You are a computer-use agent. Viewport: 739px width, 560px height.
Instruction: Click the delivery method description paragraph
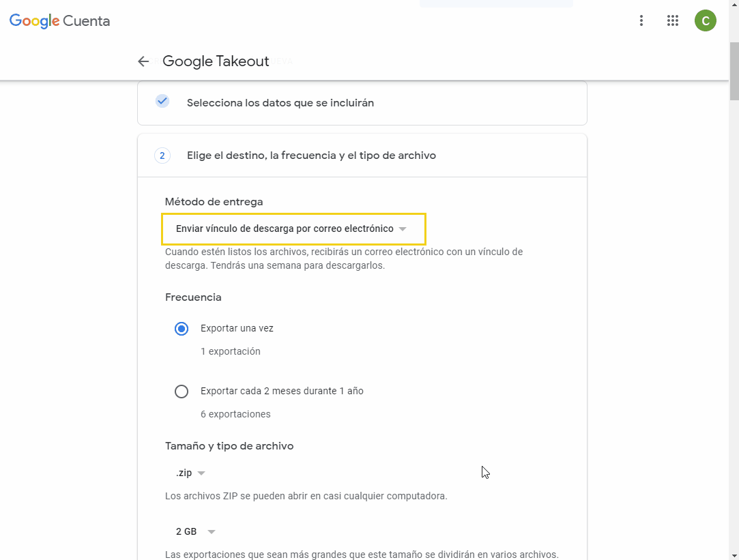coord(344,259)
